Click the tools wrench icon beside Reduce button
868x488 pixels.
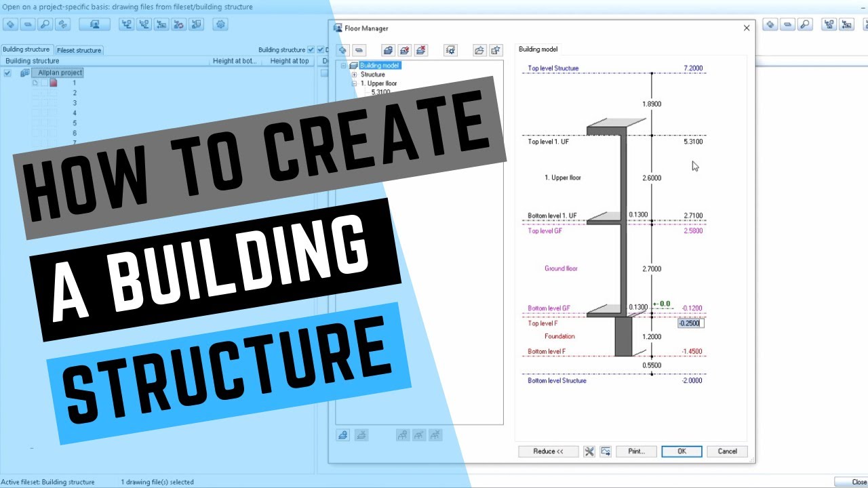tap(589, 451)
